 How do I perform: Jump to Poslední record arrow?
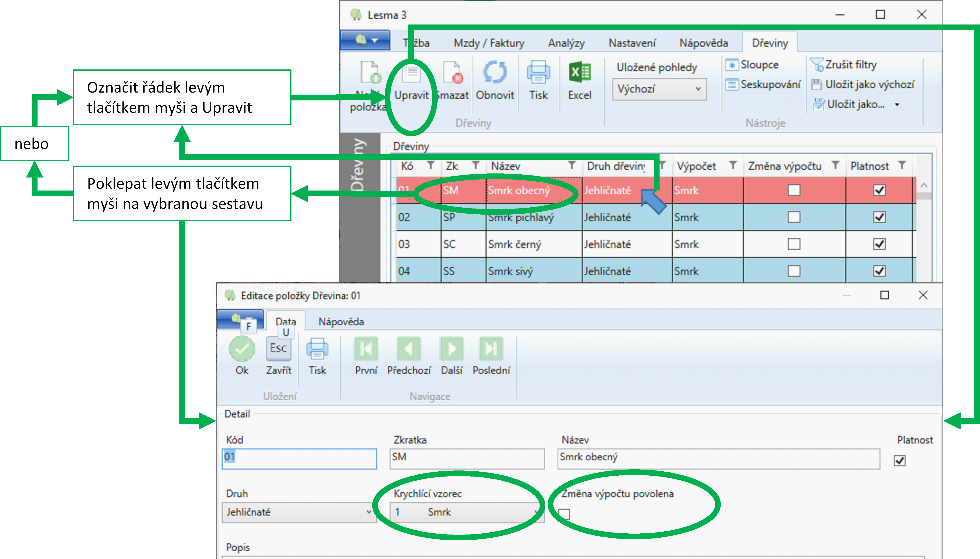(x=491, y=349)
